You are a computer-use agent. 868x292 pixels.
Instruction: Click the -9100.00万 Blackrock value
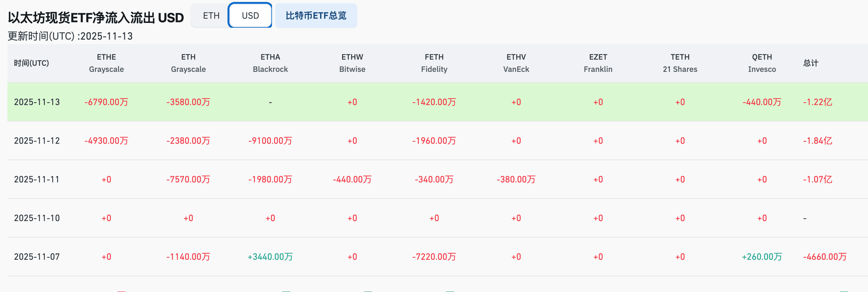(x=270, y=141)
